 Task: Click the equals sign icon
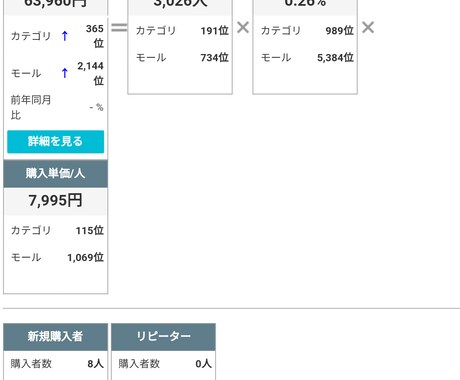coord(119,27)
